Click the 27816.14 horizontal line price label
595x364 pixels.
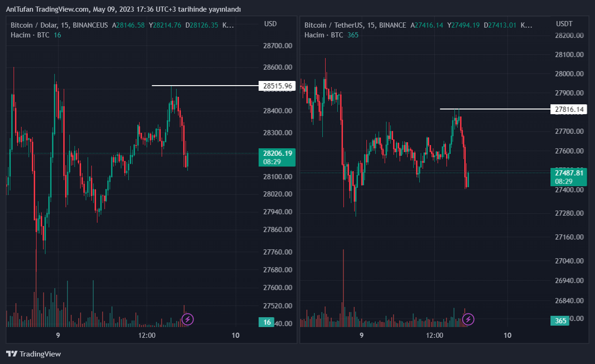569,109
